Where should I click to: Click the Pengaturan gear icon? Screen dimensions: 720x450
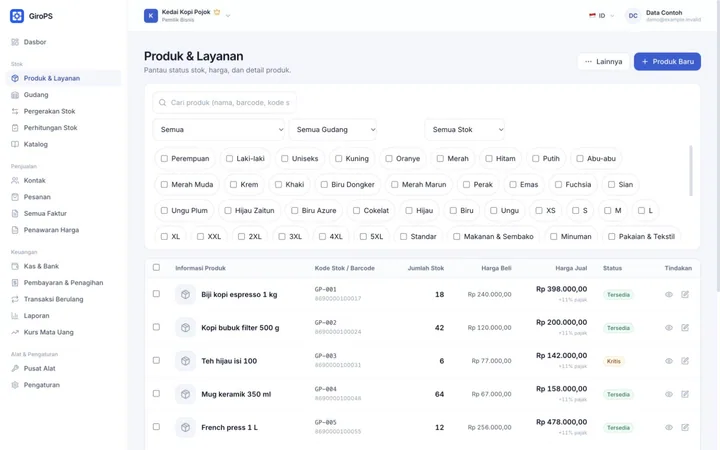pyautogui.click(x=15, y=385)
